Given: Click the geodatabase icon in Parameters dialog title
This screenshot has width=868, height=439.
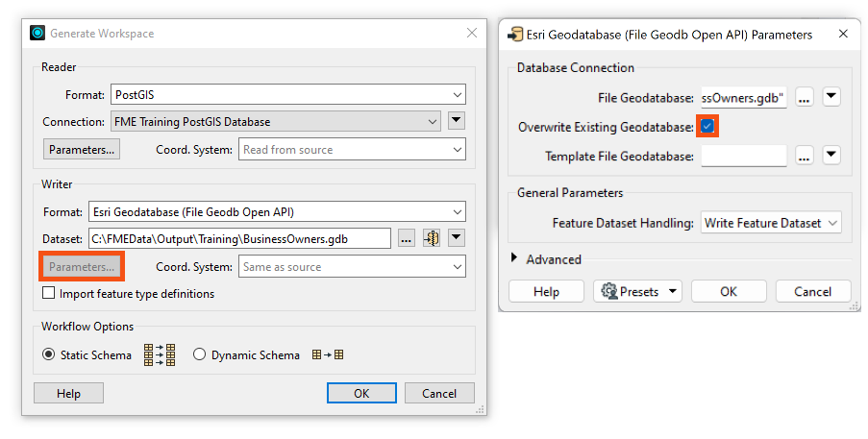Looking at the screenshot, I should tap(515, 35).
